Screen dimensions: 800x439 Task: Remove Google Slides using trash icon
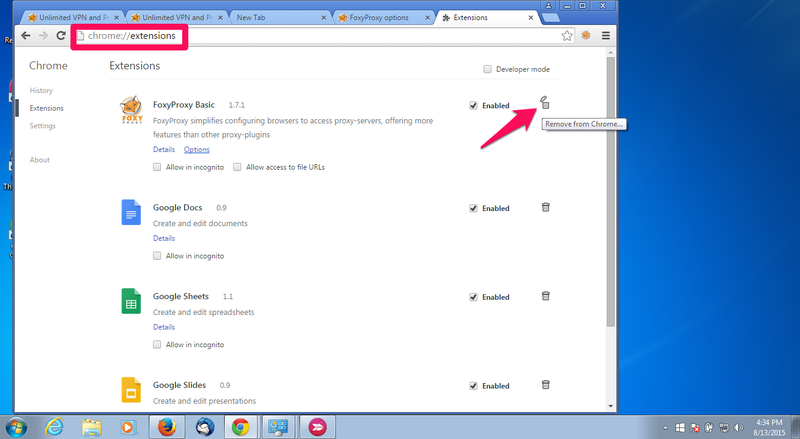[x=545, y=385]
